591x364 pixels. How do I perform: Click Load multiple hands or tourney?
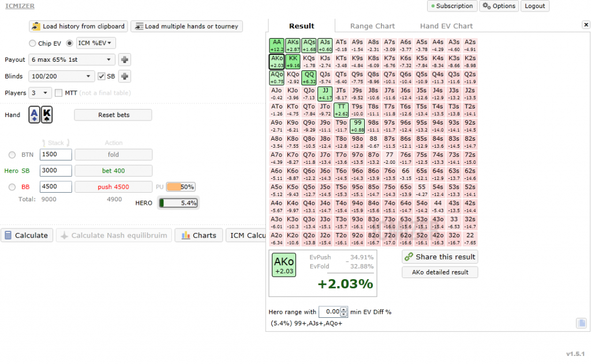tap(186, 27)
